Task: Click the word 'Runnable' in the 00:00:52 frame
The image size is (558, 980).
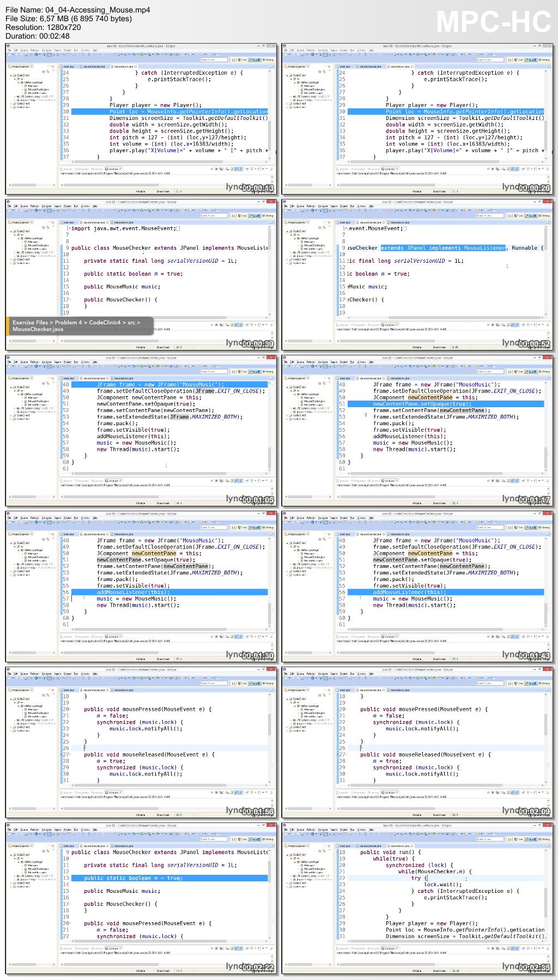Action: [x=525, y=248]
